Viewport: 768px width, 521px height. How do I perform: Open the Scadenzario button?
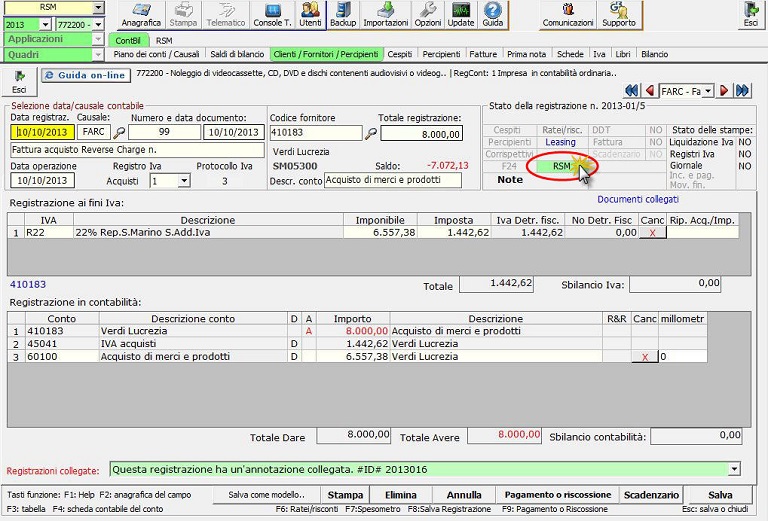pos(651,495)
